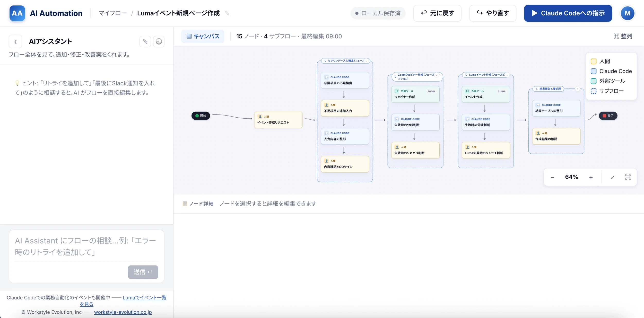The image size is (644, 318).
Task: Select the 失敗時の分岐判断 node in Luma subflow
Action: click(486, 122)
